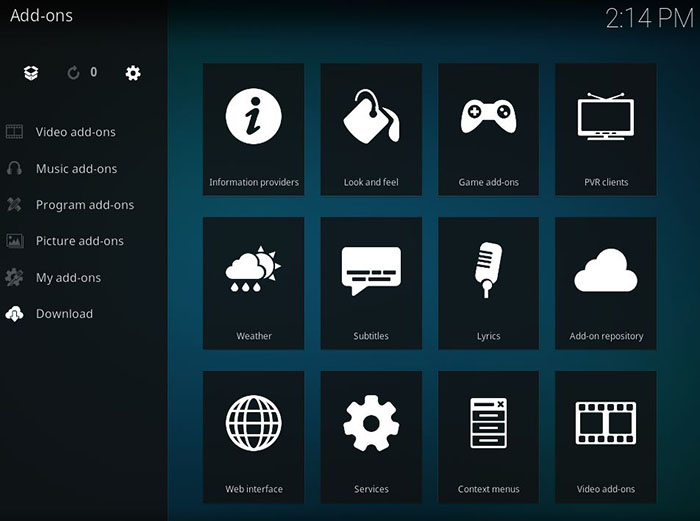Select the My add-ons gear icon

(x=14, y=277)
